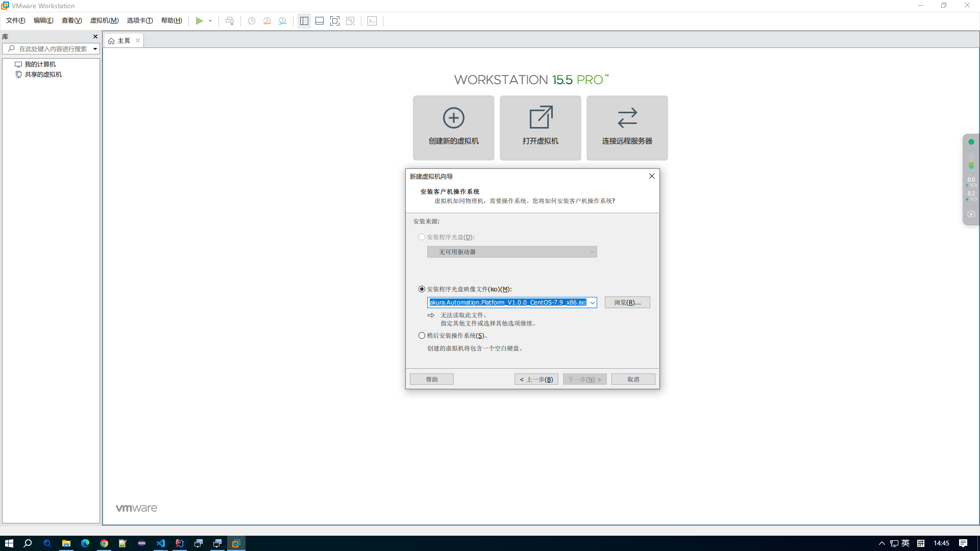Click the 取消 cancel button

coord(633,380)
